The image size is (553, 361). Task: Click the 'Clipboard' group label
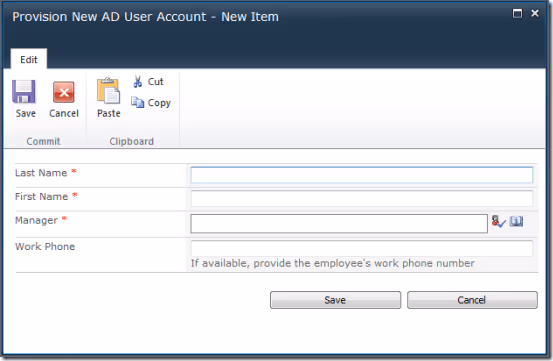click(132, 141)
